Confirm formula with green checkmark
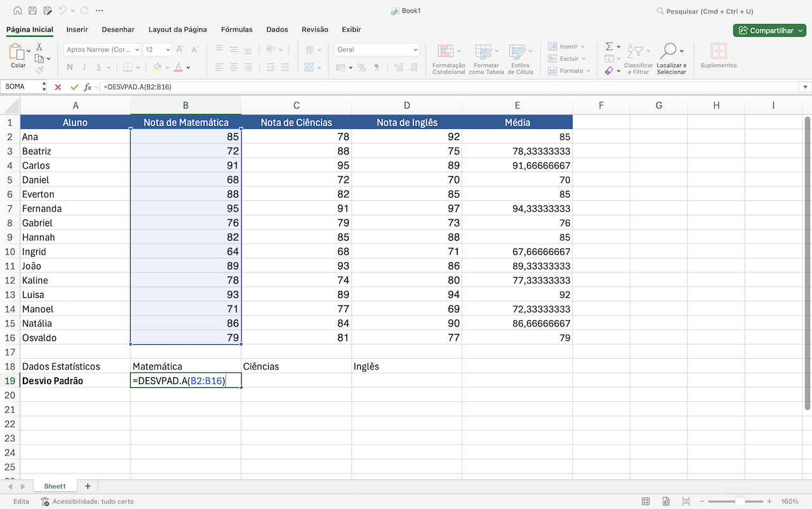Screen dimensions: 812x509 pyautogui.click(x=74, y=87)
